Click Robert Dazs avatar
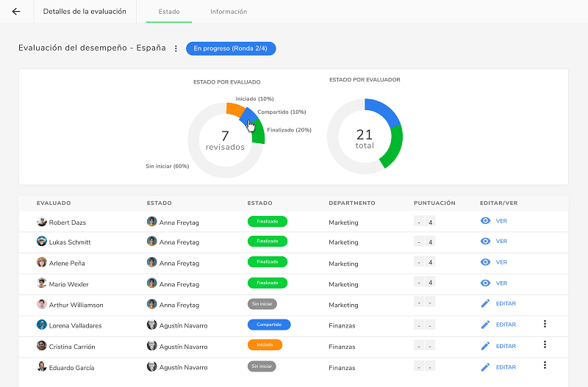 pos(42,222)
